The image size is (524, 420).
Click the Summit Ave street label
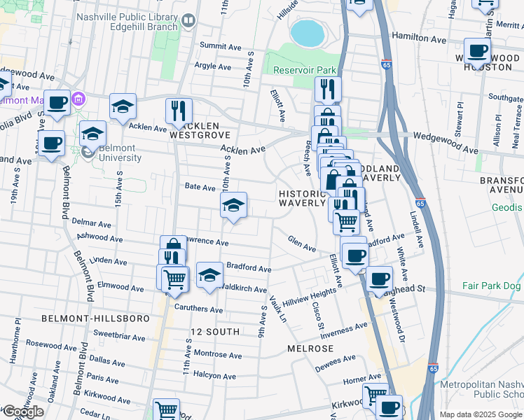pos(221,46)
